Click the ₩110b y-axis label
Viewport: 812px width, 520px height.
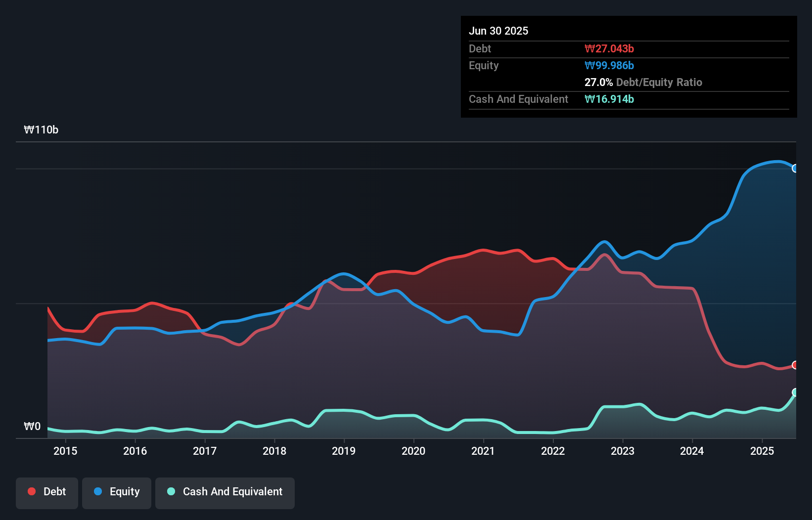[41, 130]
